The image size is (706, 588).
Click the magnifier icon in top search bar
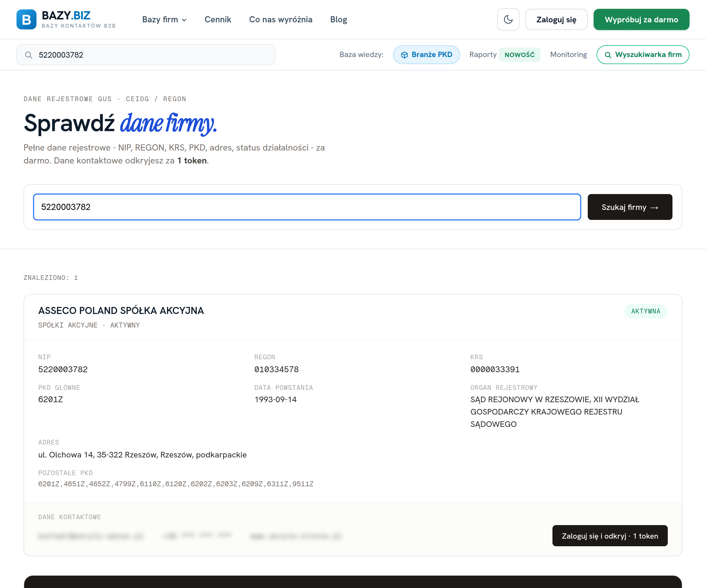click(x=29, y=55)
